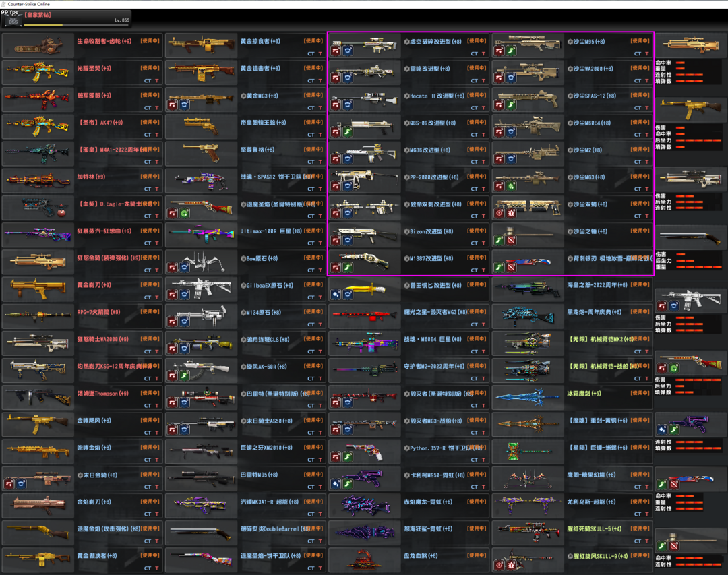Pick the 破军邪眼 red rifle image
Viewport: 728px width, 575px height.
click(38, 99)
